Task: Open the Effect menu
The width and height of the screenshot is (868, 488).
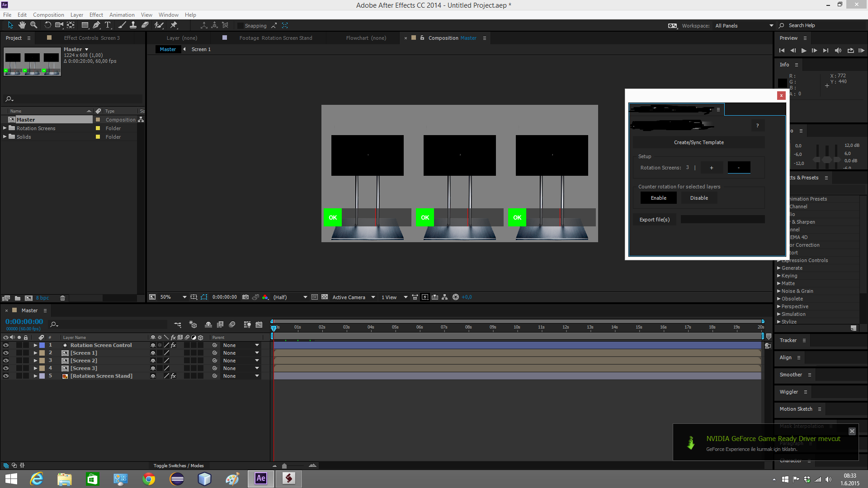Action: click(x=96, y=15)
